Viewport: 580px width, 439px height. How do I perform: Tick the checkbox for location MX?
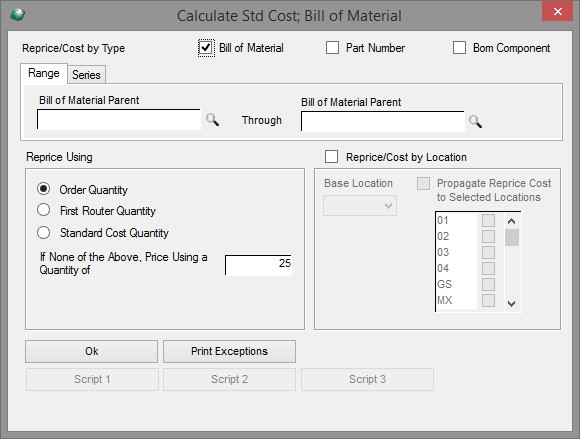[488, 300]
